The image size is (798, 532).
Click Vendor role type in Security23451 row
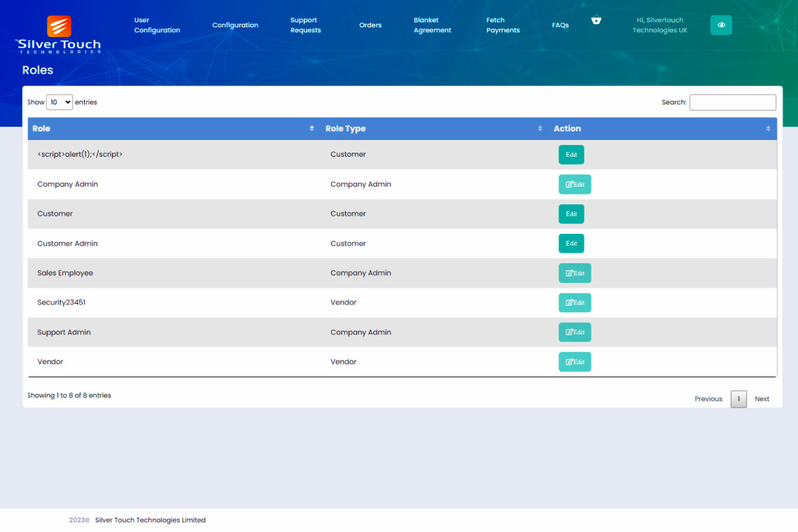(x=343, y=302)
